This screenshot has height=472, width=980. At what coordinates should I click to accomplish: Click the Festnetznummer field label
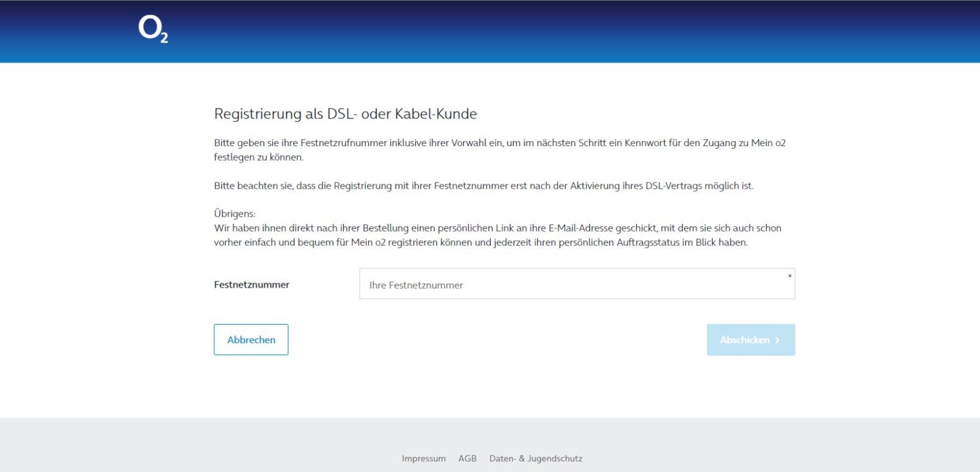(251, 284)
